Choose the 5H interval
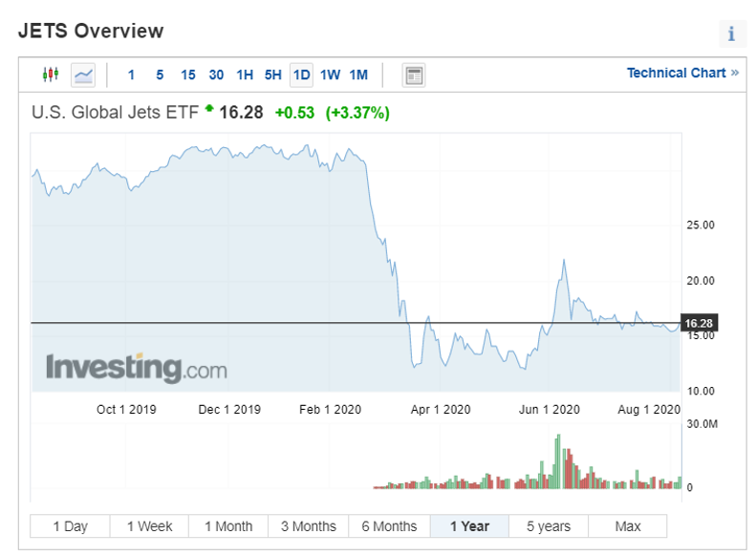756x556 pixels. 273,75
